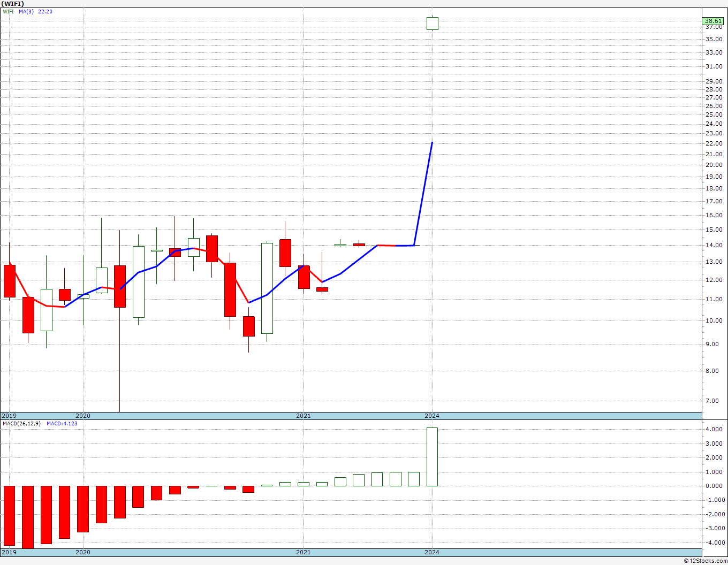The height and width of the screenshot is (565, 728).
Task: Click the 0.000 MACD axis label
Action: [x=715, y=486]
